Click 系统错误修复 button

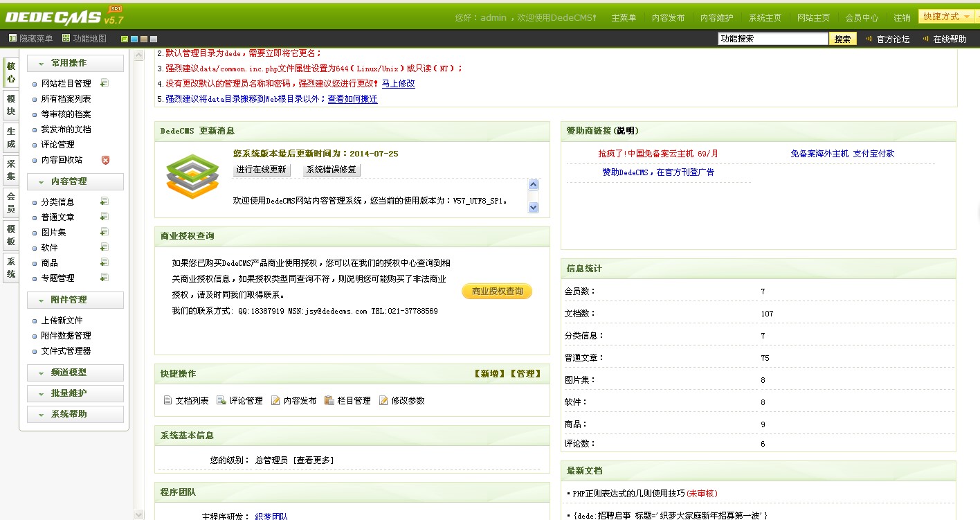(332, 170)
